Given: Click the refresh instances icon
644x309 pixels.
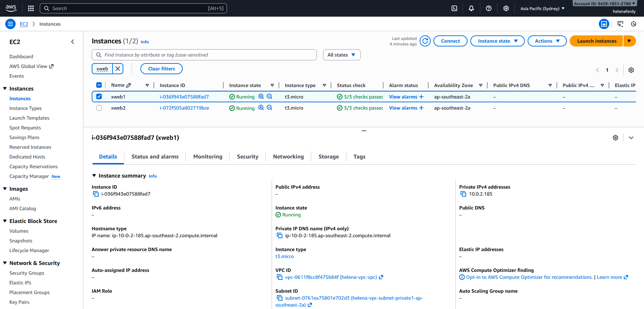Looking at the screenshot, I should [425, 41].
